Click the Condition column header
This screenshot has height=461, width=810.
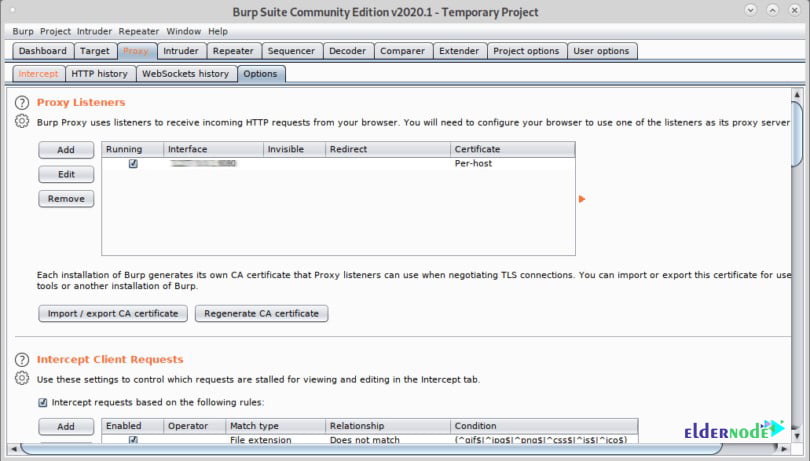tap(544, 426)
